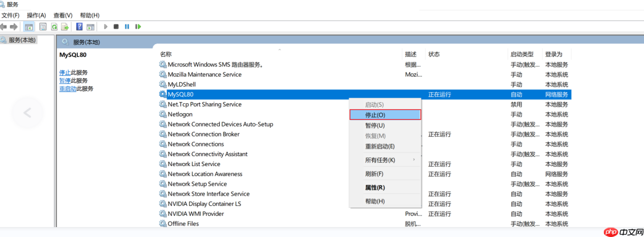Click the gear icon beside MyLDShell
The width and height of the screenshot is (644, 237).
pos(163,84)
